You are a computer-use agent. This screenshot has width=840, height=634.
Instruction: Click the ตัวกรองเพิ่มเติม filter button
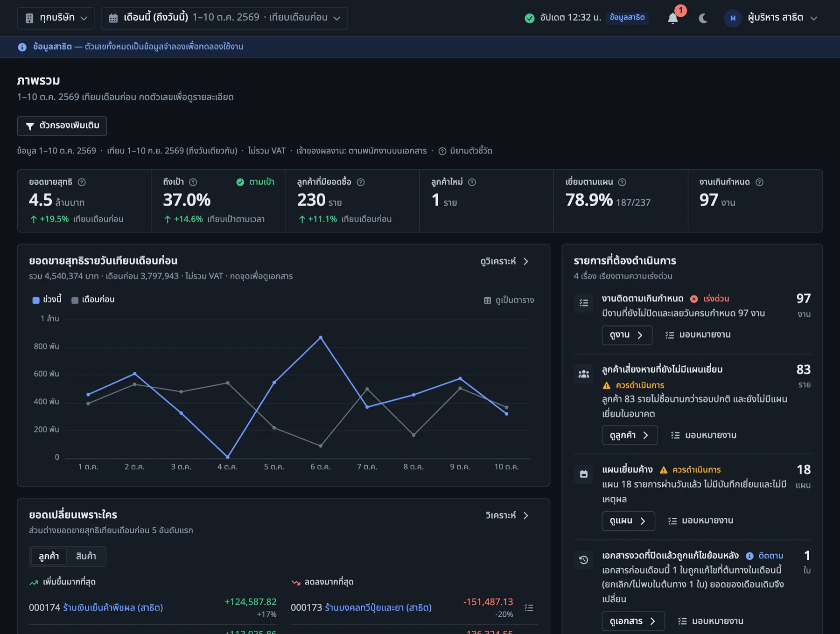[x=62, y=126]
